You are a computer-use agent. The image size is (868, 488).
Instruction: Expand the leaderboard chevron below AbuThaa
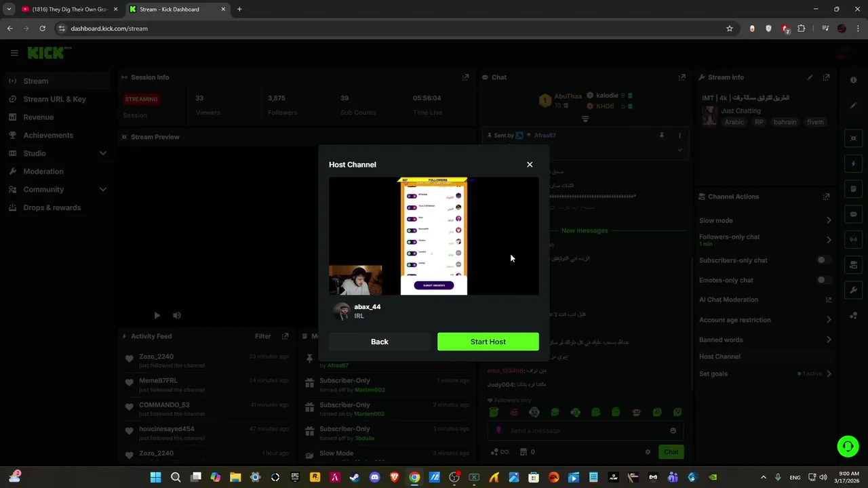585,119
